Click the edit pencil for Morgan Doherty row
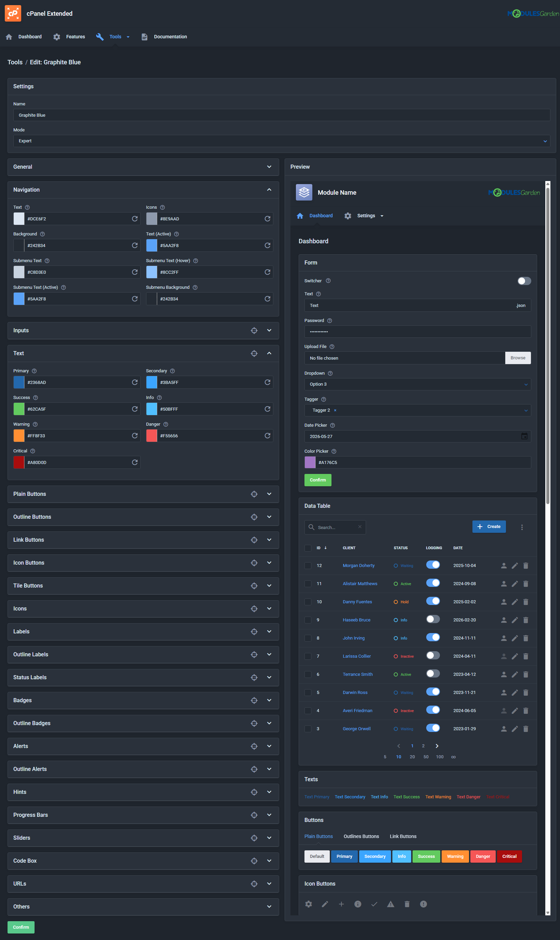560x940 pixels. 515,566
